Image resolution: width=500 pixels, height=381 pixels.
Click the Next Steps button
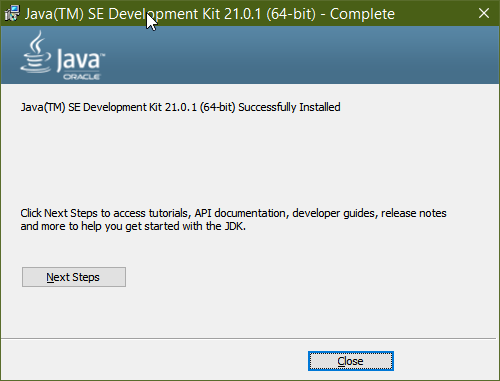(x=74, y=277)
